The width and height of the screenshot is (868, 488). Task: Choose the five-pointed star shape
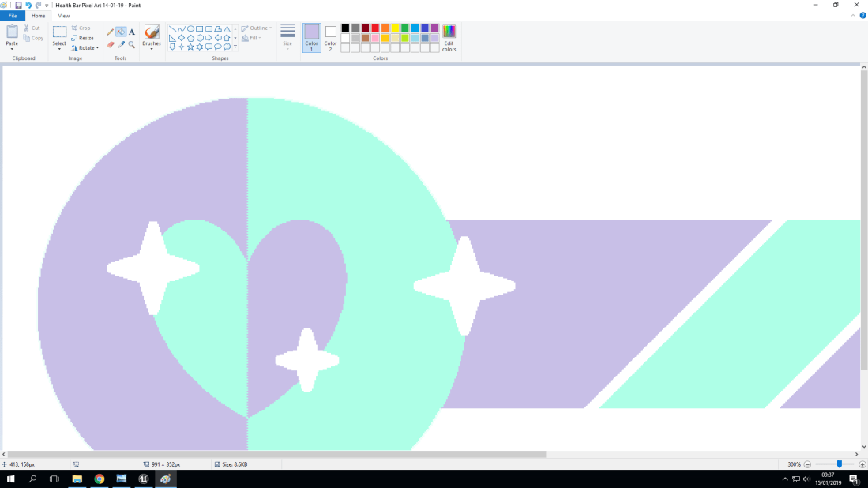[x=190, y=47]
